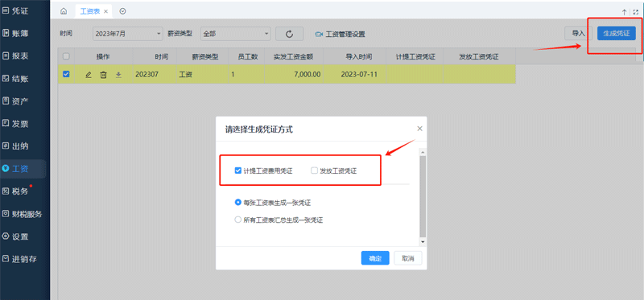Open the 结账 sidebar module

15,79
